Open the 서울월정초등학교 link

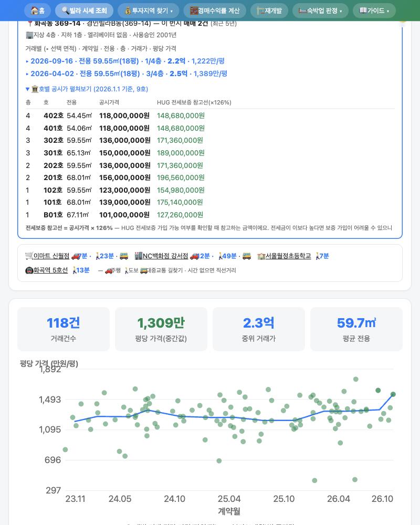pos(288,256)
